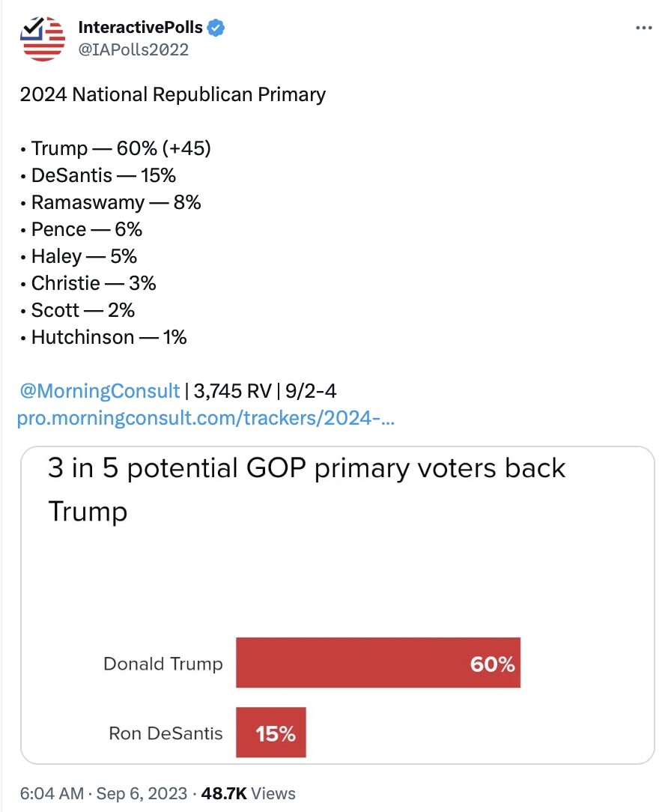Open the @MorningConsult mention
671x812 pixels.
100,391
